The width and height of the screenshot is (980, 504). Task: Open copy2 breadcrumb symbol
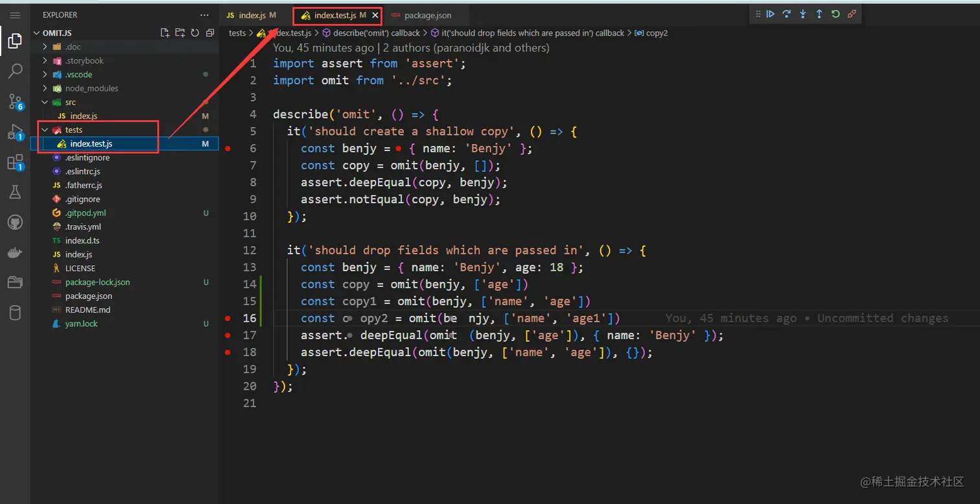coord(651,33)
